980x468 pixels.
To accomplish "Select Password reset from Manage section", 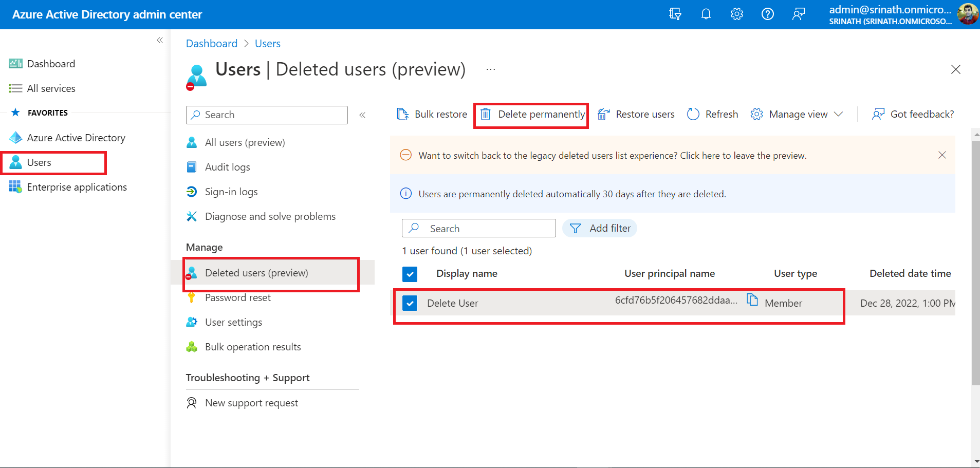I will point(237,297).
